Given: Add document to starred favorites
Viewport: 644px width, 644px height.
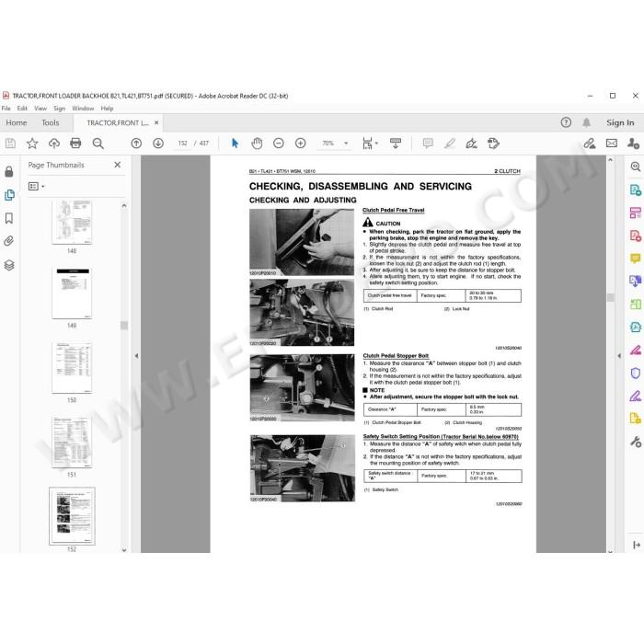Looking at the screenshot, I should (x=32, y=144).
